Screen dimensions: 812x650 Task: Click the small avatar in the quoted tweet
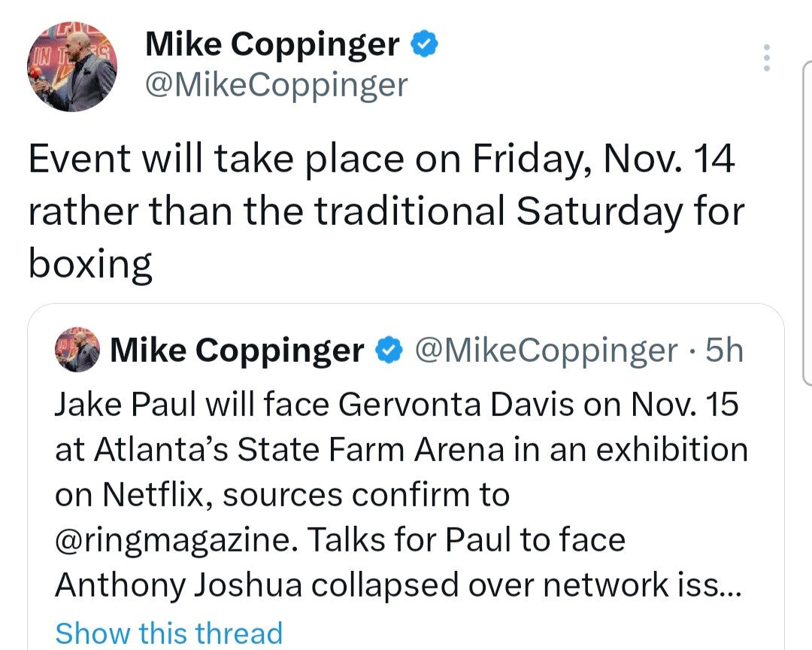(x=76, y=351)
